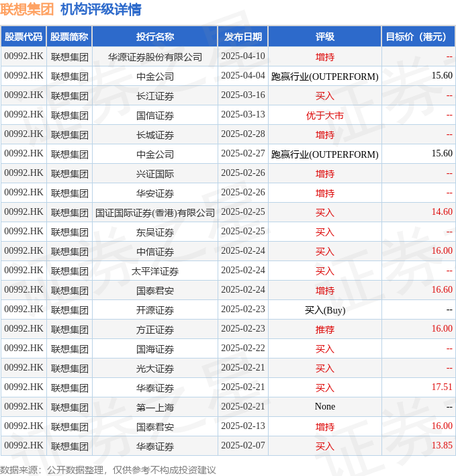Click the None rating cell
Screen dimensions: 456x476
point(325,406)
